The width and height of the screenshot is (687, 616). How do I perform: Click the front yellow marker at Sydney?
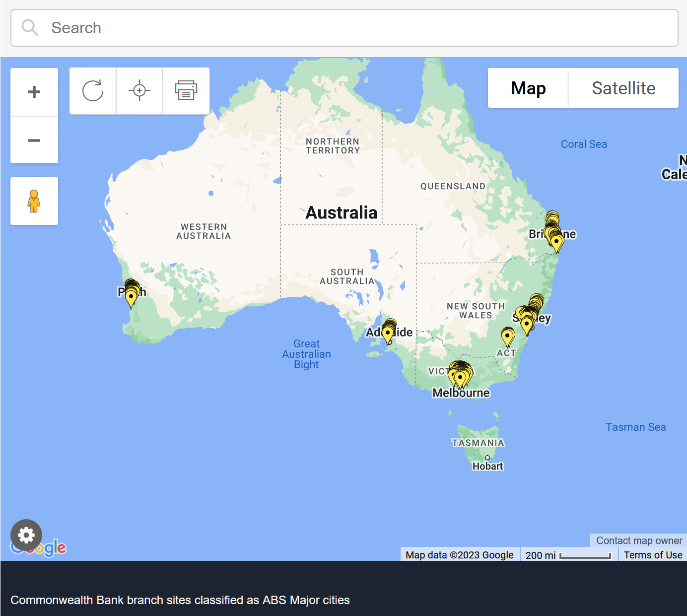click(x=527, y=326)
